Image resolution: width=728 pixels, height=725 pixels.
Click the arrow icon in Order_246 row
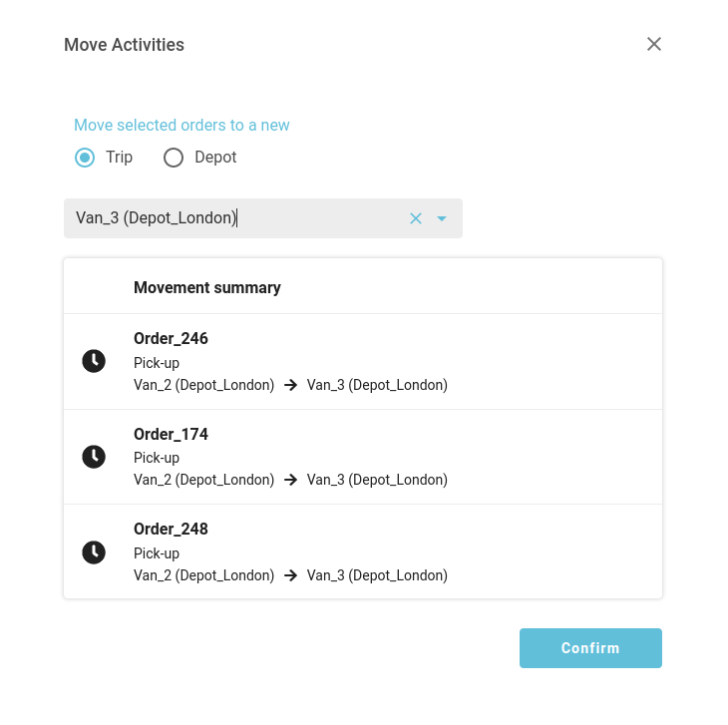(x=290, y=385)
